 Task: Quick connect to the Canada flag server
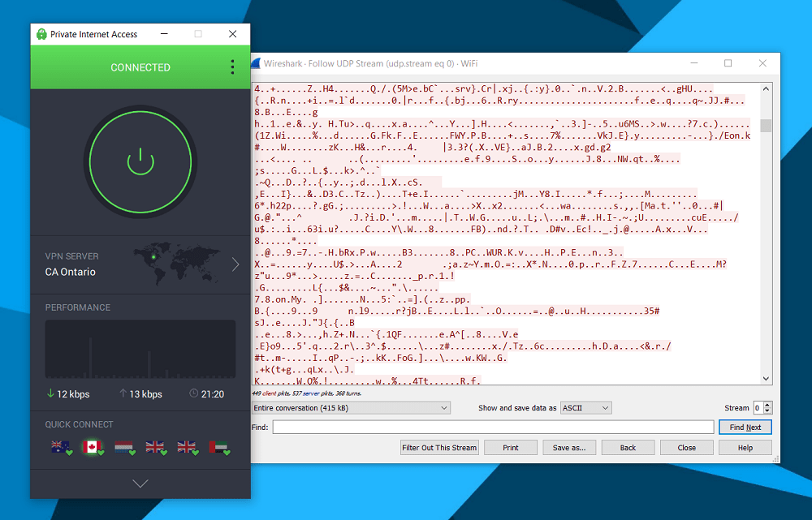93,447
